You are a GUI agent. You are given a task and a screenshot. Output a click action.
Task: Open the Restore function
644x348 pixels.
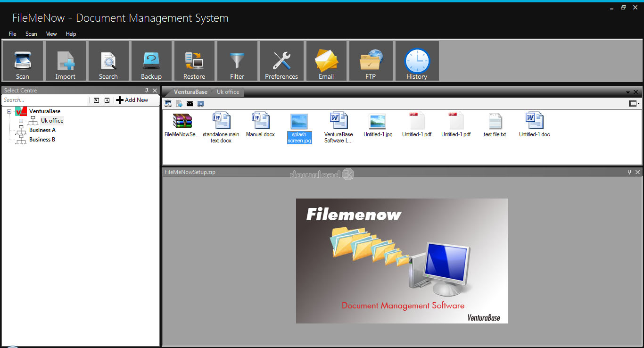194,61
